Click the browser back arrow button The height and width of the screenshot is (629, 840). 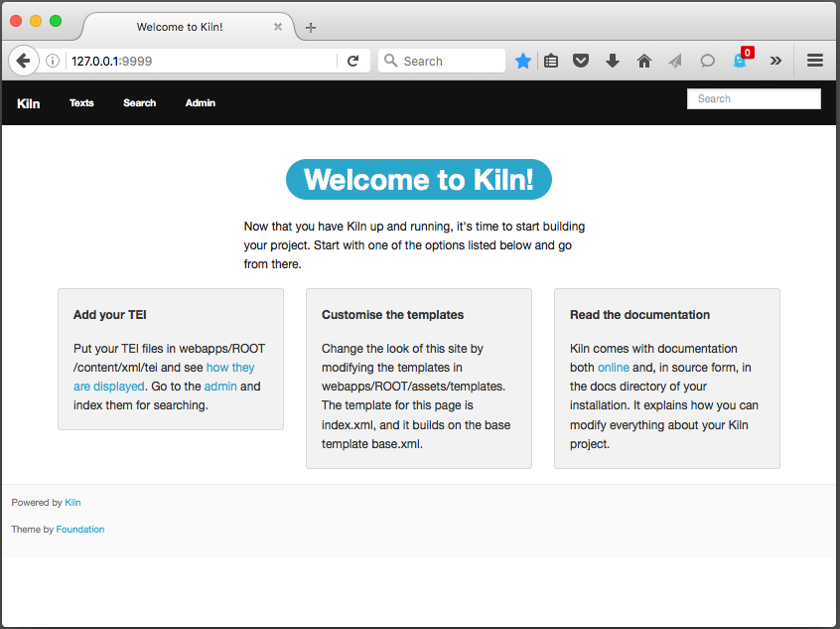pyautogui.click(x=23, y=61)
